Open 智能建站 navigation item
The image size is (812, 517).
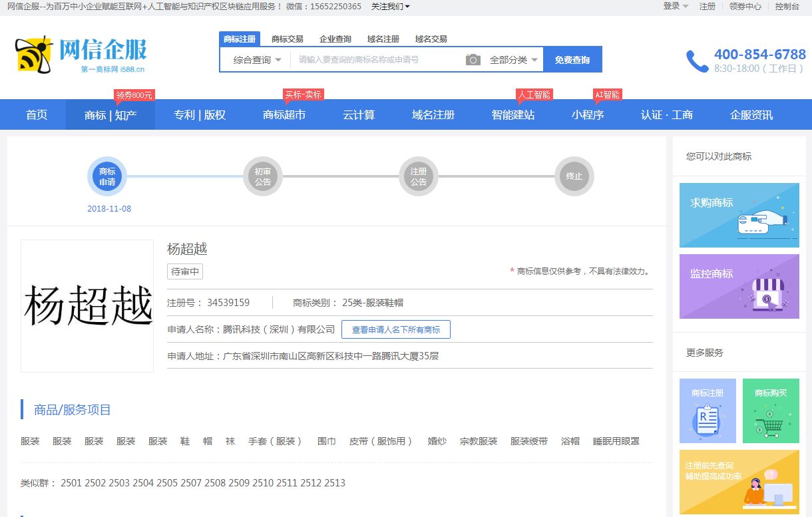pos(513,115)
